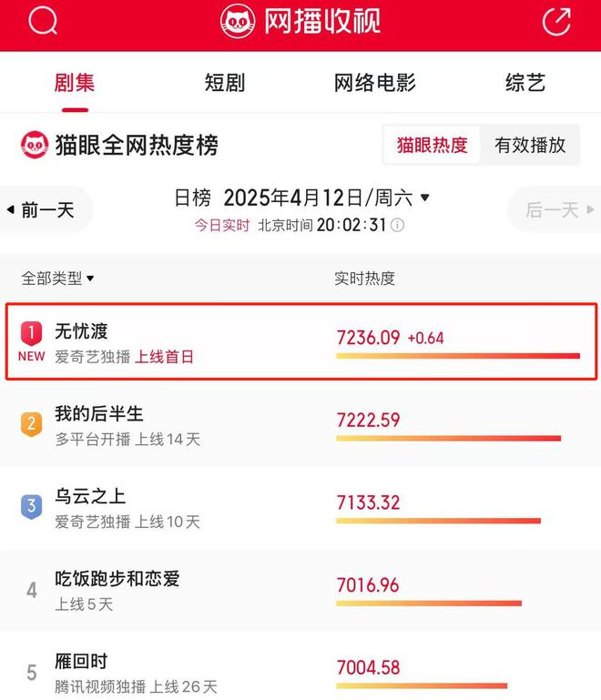Open the date picker 2025年4月12日
This screenshot has width=601, height=700.
click(x=326, y=198)
